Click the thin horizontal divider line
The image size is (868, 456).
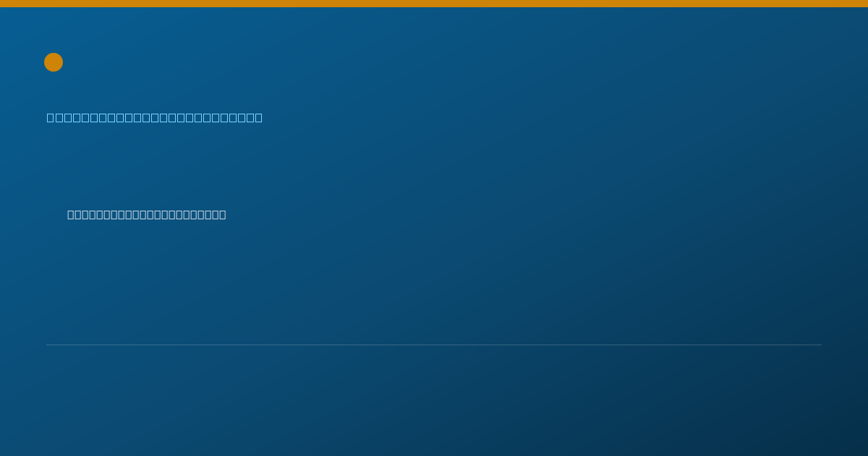tap(434, 345)
